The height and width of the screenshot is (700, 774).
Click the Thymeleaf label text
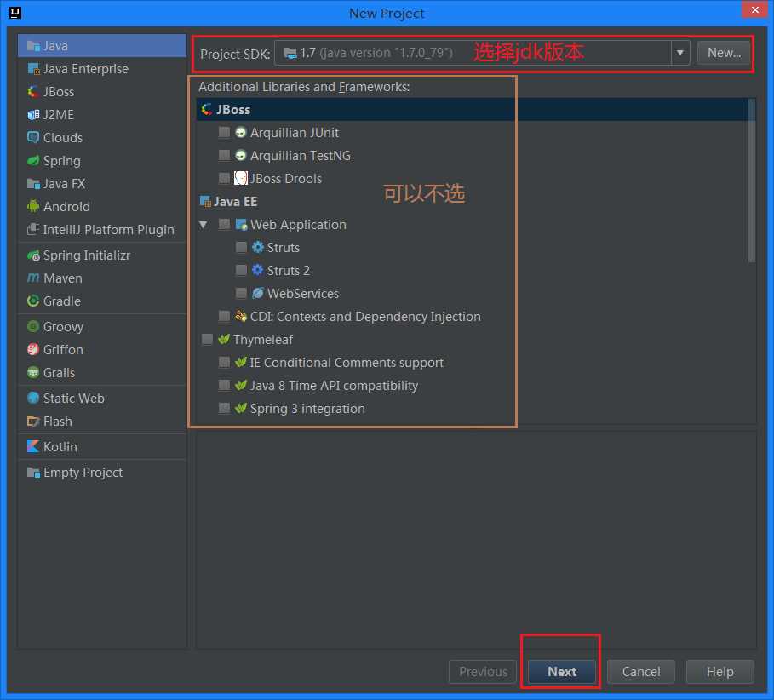coord(262,340)
